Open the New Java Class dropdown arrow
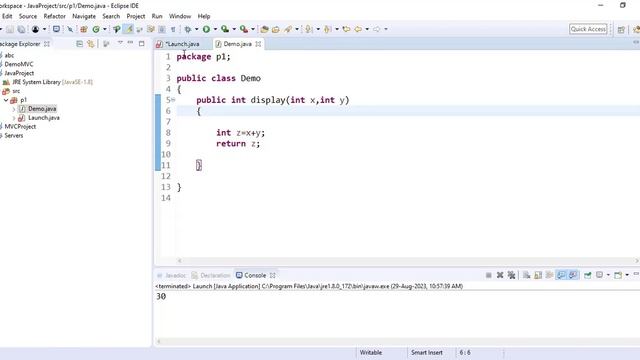Screen dimensions: 640x360 (104, 29)
